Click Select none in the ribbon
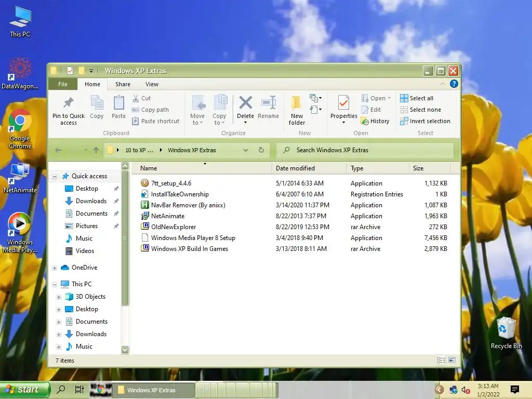Image resolution: width=532 pixels, height=399 pixels. pyautogui.click(x=421, y=110)
